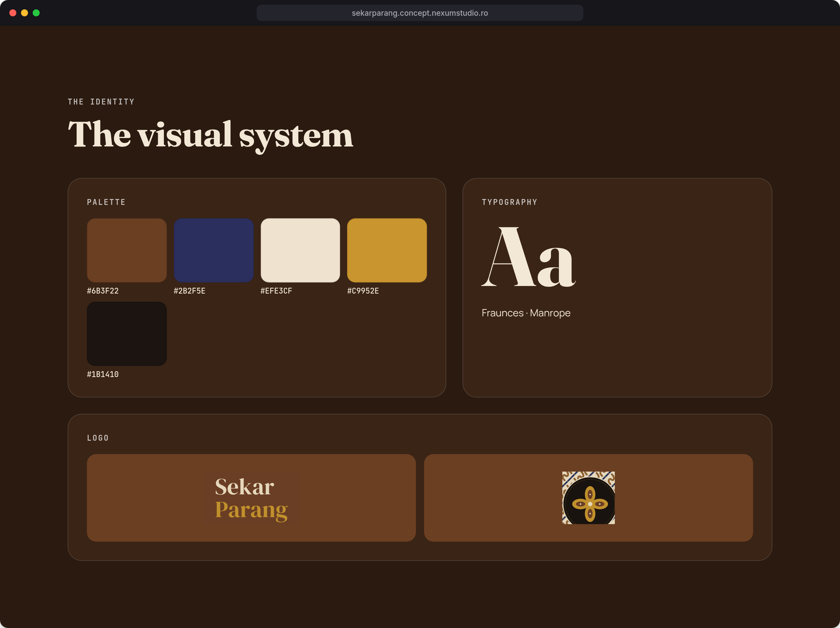
Task: Click the hex label #1B1410
Action: point(103,375)
